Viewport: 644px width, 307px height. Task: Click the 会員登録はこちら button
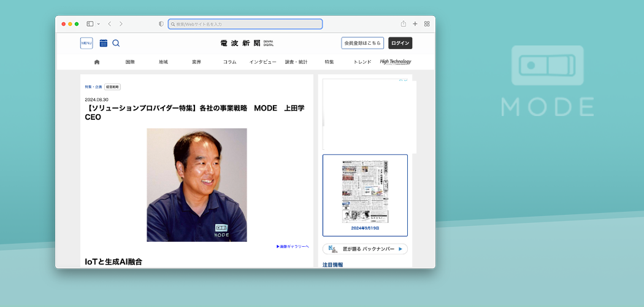362,43
